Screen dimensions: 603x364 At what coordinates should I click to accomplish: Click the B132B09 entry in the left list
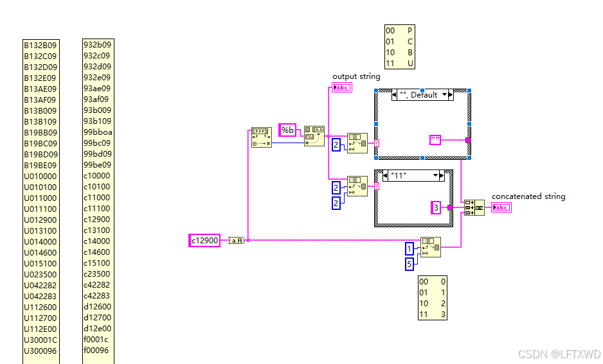click(x=40, y=46)
